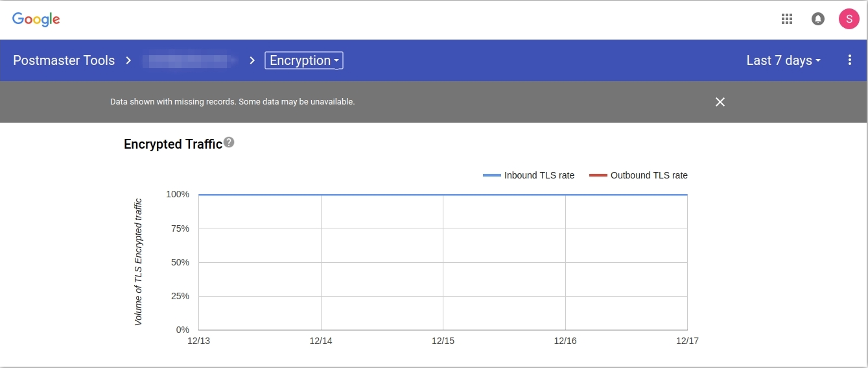Viewport: 868px width, 368px height.
Task: Click the 12/14 date on chart axis
Action: pyautogui.click(x=320, y=340)
